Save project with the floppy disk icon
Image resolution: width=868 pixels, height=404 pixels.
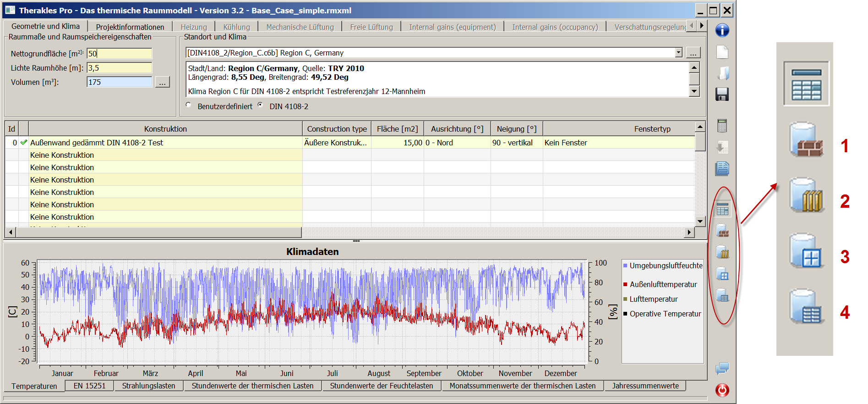(x=722, y=94)
